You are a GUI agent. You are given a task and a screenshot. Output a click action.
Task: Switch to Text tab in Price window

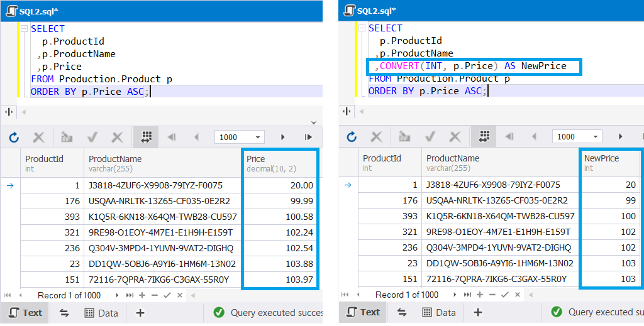tap(25, 313)
